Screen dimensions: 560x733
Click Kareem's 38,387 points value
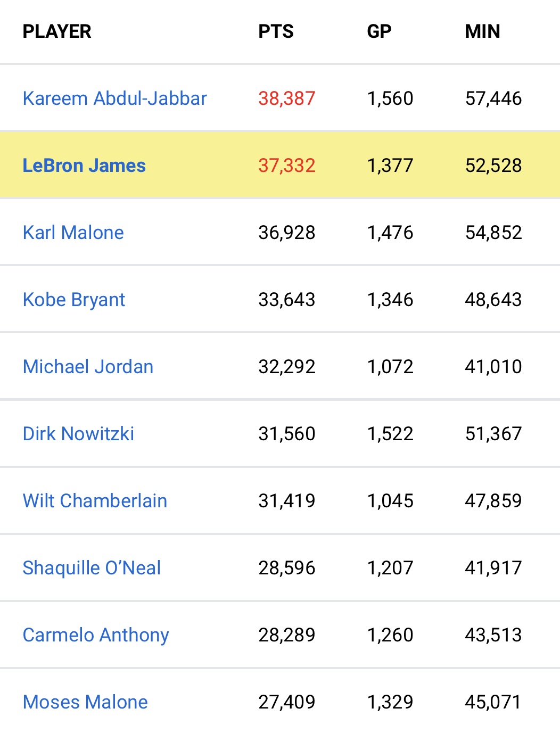point(287,98)
